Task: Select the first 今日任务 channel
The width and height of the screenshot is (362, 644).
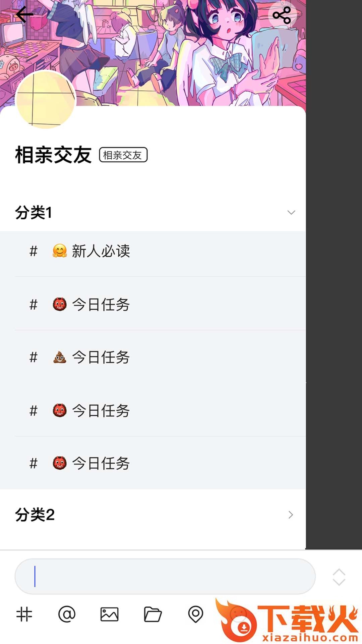Action: tap(101, 305)
